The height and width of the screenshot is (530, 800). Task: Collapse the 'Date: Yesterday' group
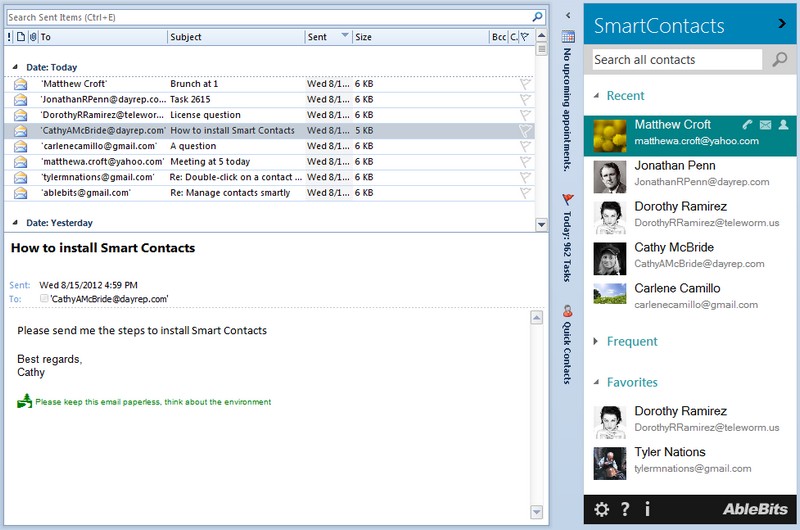point(15,222)
